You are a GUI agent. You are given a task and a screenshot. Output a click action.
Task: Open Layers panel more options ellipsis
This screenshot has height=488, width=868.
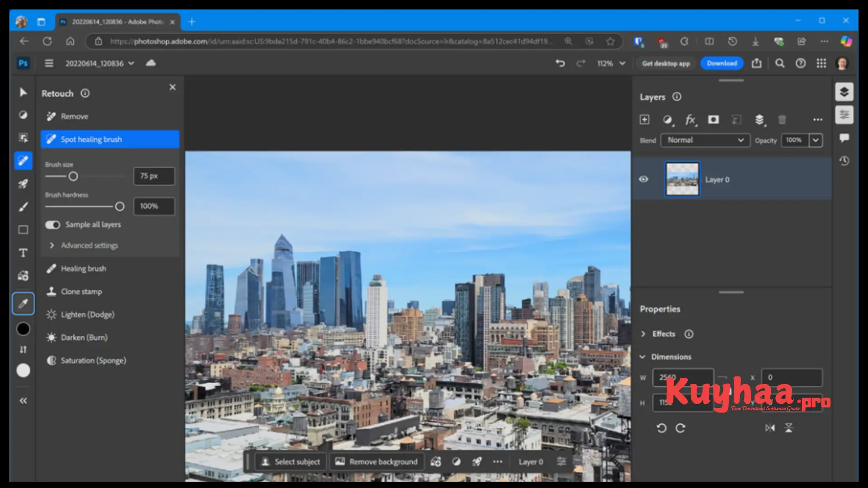pyautogui.click(x=817, y=120)
